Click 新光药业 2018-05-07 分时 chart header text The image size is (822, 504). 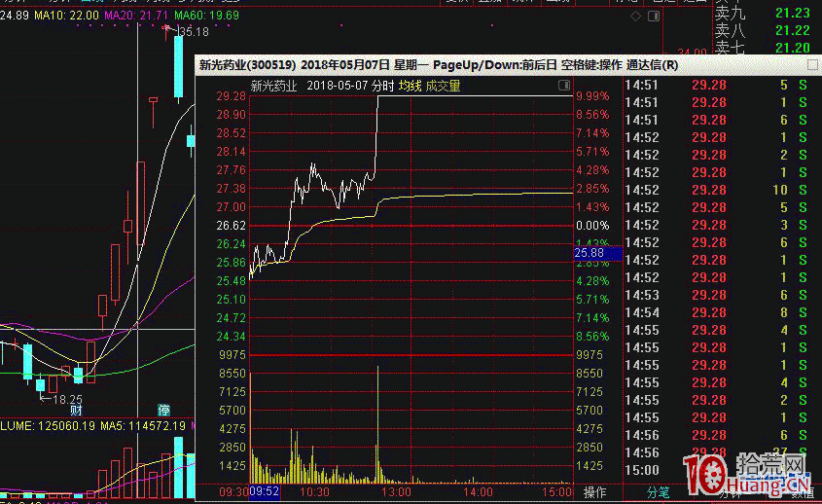pyautogui.click(x=322, y=86)
